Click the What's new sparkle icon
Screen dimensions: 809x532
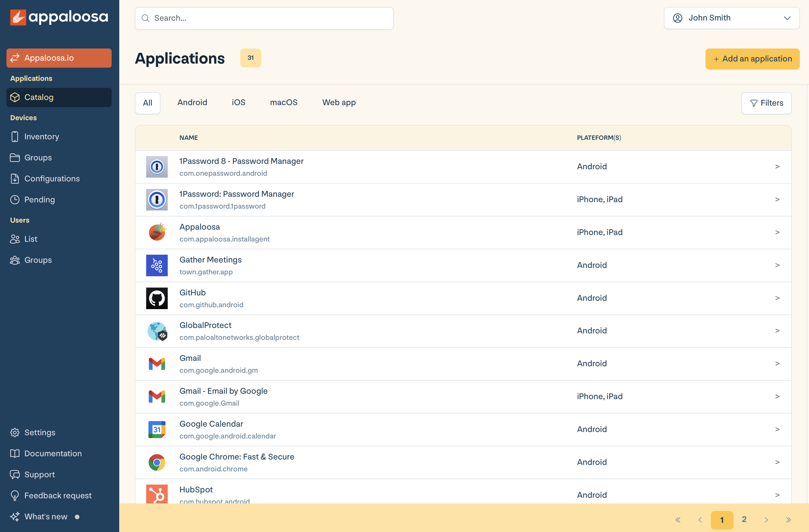(x=15, y=517)
